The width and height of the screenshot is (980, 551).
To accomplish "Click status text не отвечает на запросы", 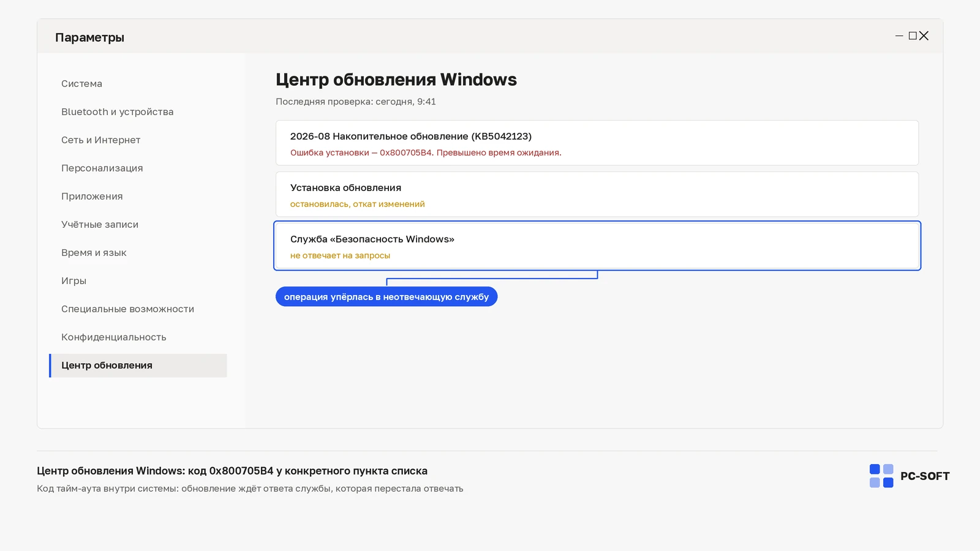I will pyautogui.click(x=340, y=255).
